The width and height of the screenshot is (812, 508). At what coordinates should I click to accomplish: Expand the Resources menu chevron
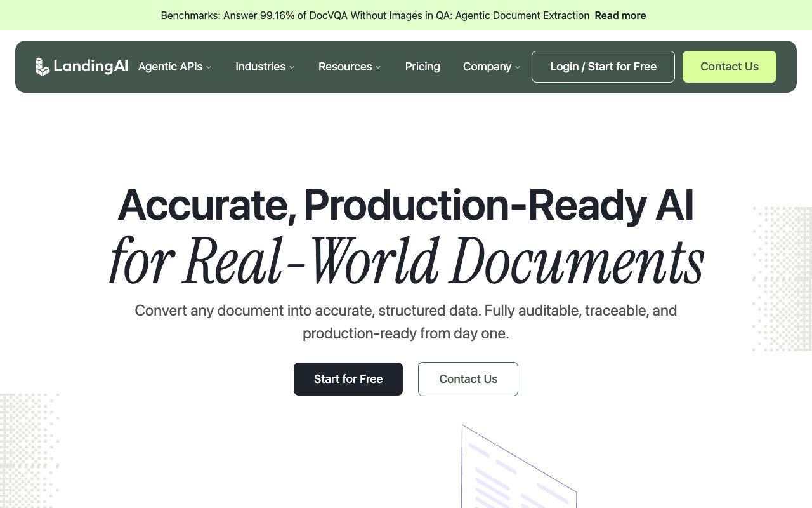(x=378, y=67)
